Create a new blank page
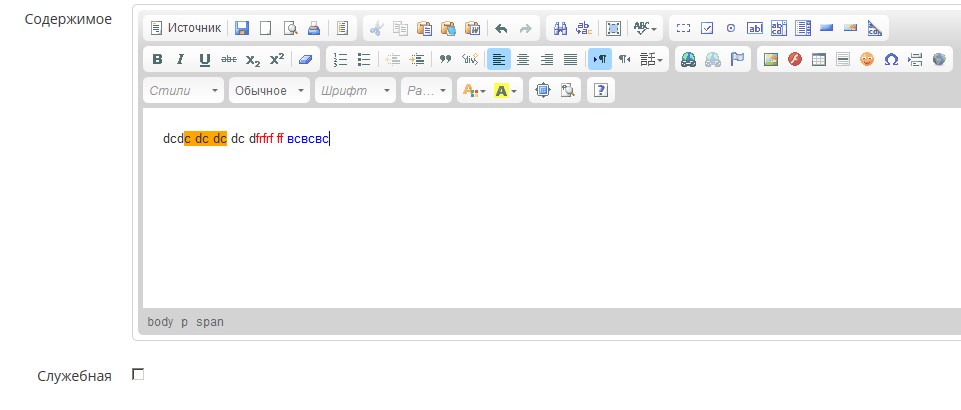961x410 pixels. click(x=265, y=28)
